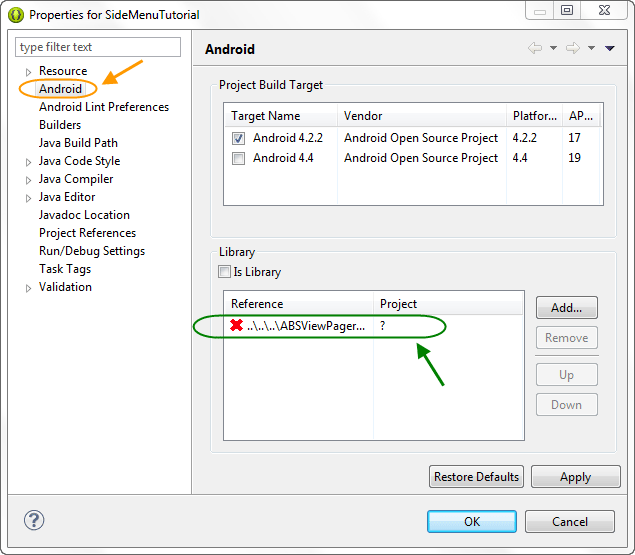Open Java Build Path settings
This screenshot has width=635, height=555.
[x=78, y=143]
